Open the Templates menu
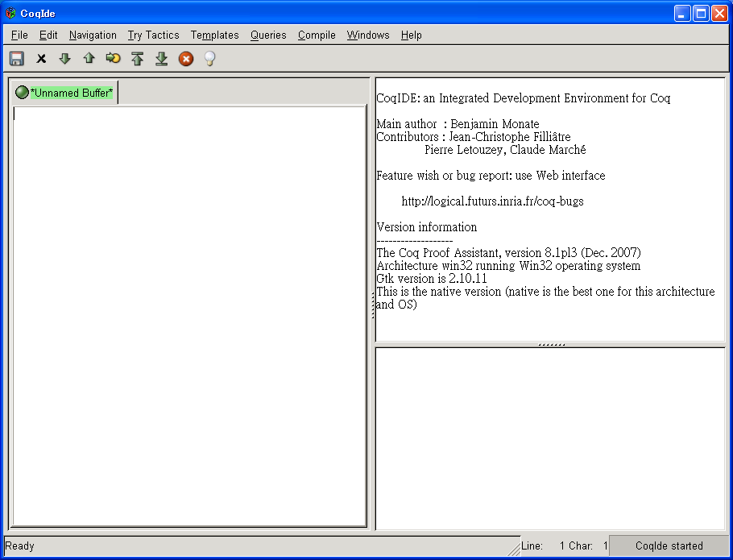733x560 pixels. 214,35
